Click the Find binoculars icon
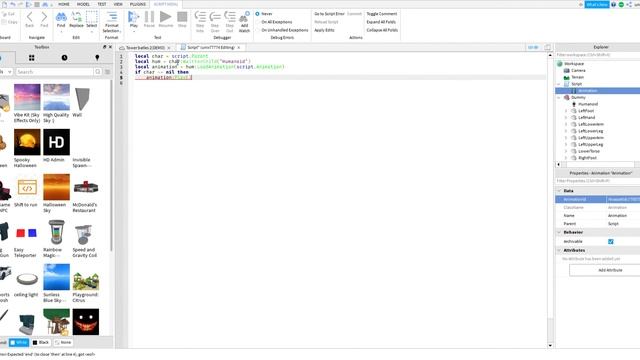The width and height of the screenshot is (640, 360). [x=61, y=17]
